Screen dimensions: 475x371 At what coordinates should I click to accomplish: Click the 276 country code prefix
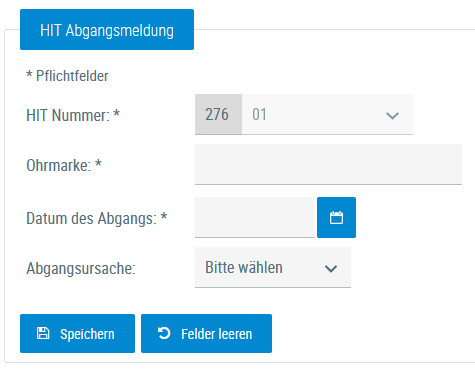(x=218, y=114)
